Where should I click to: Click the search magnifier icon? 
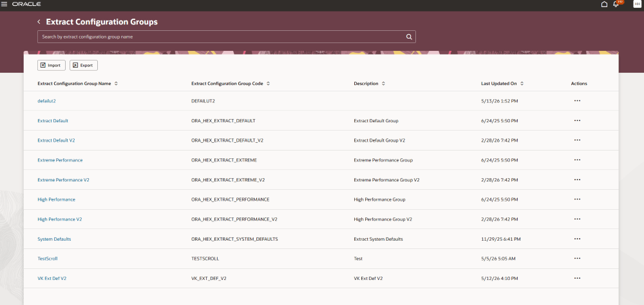pyautogui.click(x=409, y=37)
